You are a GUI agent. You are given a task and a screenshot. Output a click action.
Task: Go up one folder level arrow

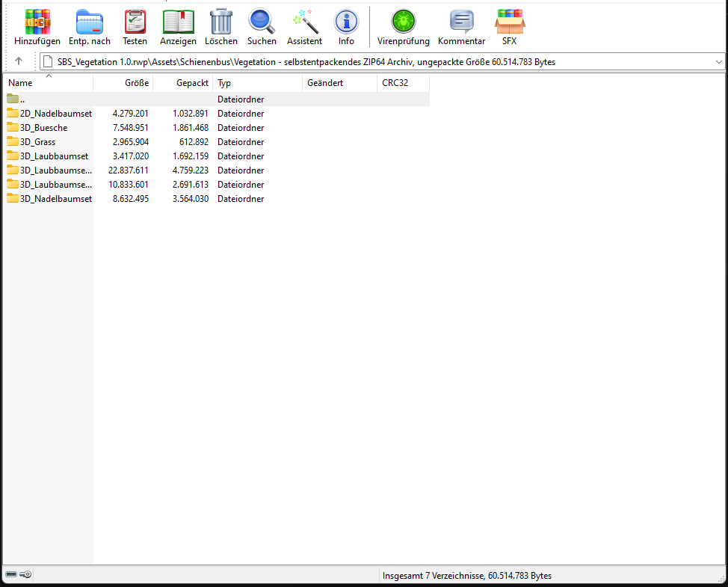click(x=19, y=61)
